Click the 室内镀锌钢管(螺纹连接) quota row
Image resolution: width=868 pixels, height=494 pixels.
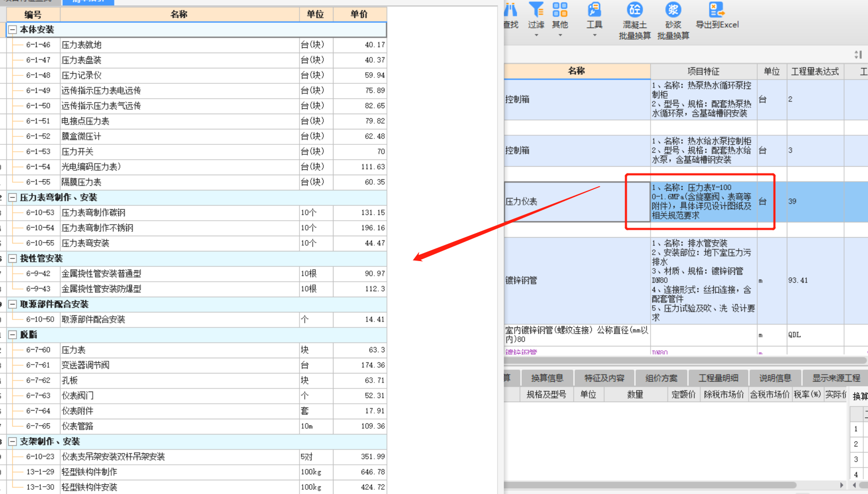pos(685,335)
